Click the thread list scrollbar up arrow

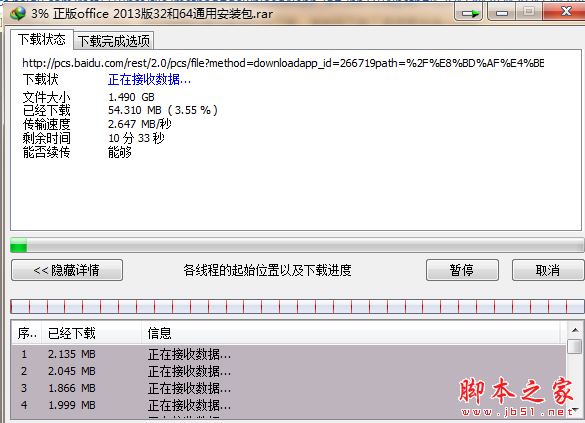tap(575, 330)
